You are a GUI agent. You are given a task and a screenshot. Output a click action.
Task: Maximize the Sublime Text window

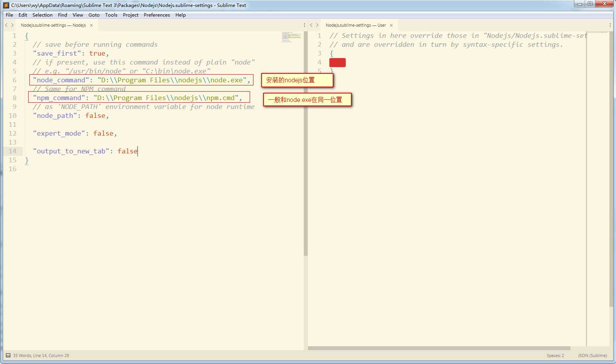590,4
